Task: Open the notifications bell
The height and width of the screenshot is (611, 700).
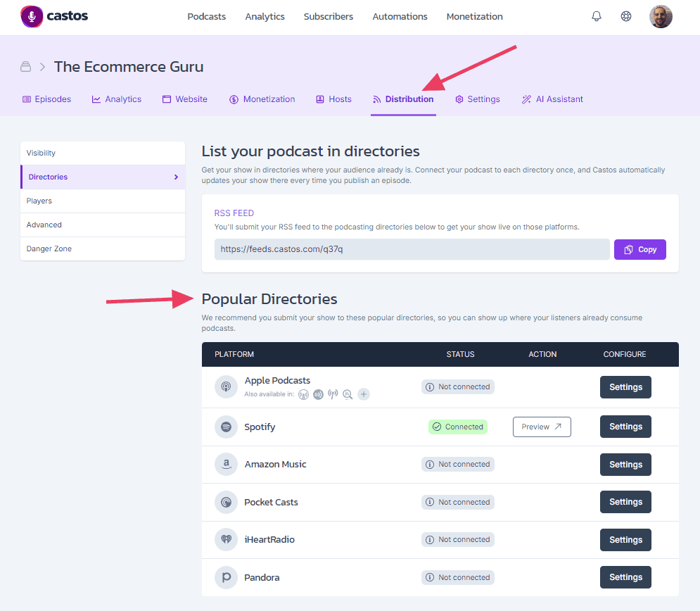Action: [597, 16]
